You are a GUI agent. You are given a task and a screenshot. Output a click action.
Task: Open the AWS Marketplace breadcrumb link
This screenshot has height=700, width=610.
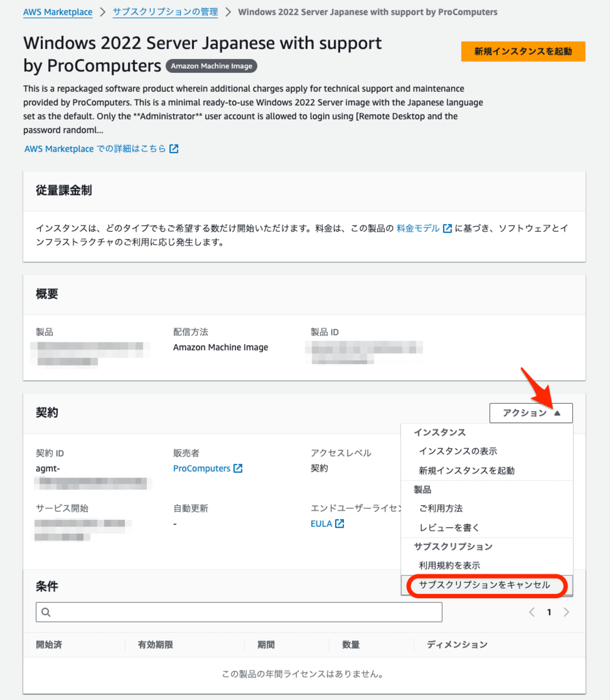[x=58, y=12]
